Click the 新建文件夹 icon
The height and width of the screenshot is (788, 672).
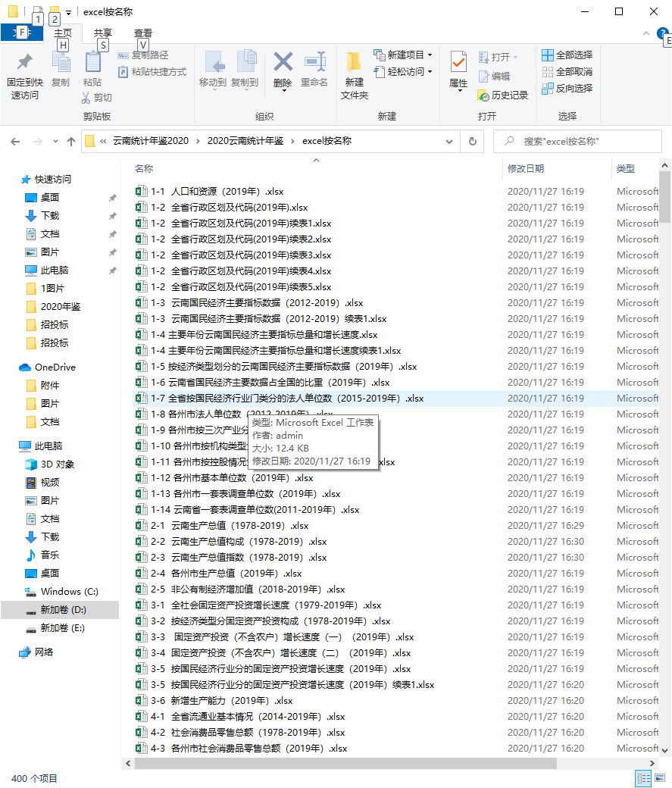coord(355,63)
